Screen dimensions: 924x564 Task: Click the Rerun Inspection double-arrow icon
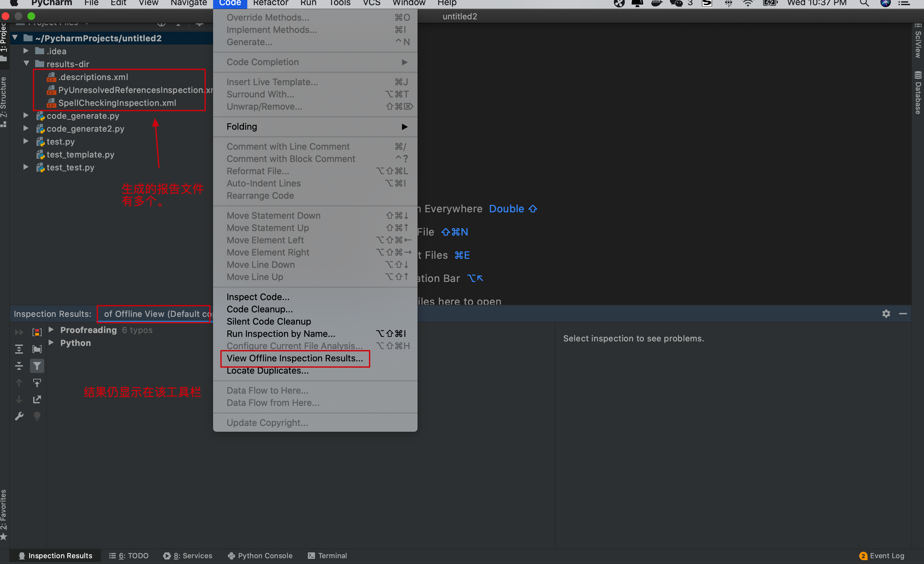pyautogui.click(x=19, y=332)
